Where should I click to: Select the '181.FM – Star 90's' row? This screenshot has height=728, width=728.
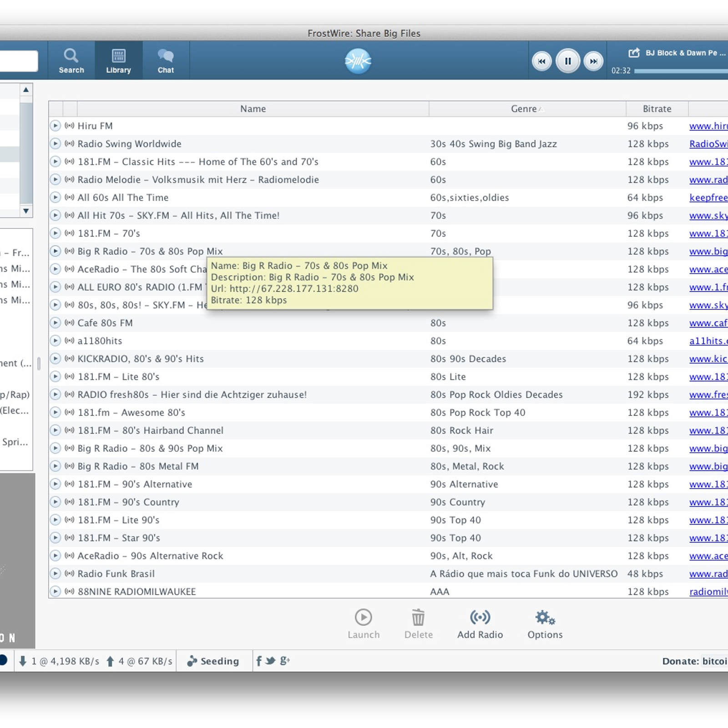pyautogui.click(x=389, y=538)
